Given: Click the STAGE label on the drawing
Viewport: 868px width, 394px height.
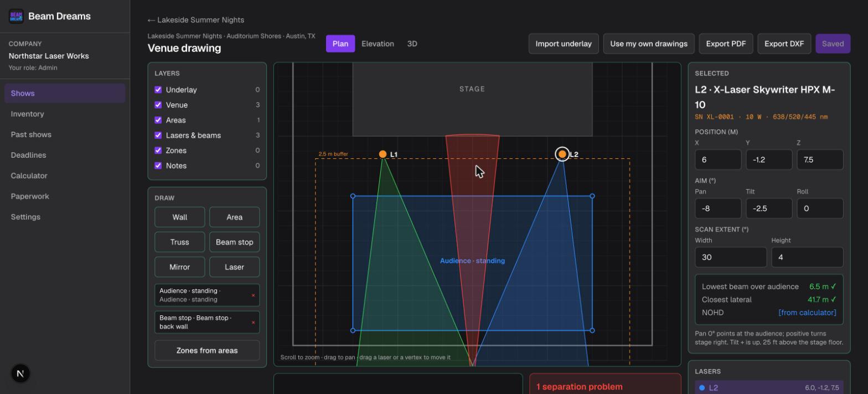Looking at the screenshot, I should point(472,89).
